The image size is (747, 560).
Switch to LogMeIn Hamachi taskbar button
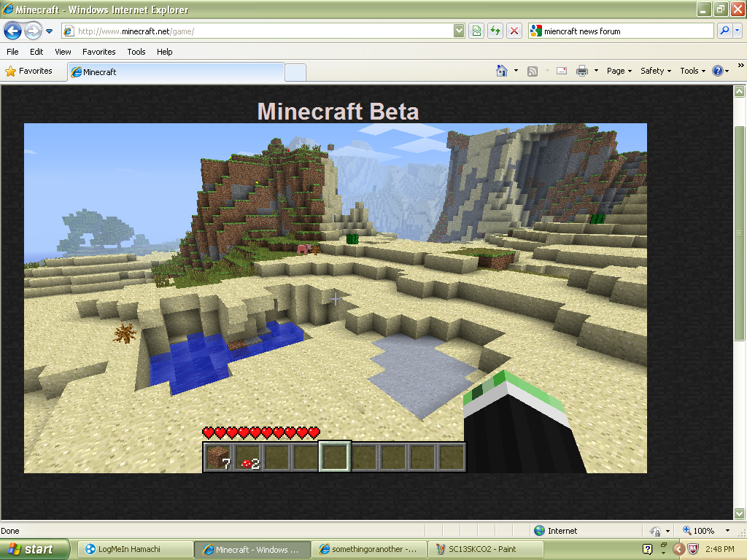(135, 549)
